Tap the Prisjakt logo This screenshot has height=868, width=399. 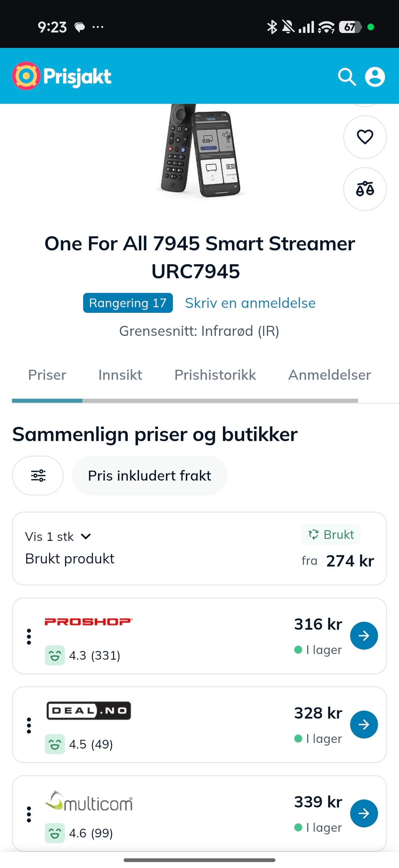[x=62, y=76]
